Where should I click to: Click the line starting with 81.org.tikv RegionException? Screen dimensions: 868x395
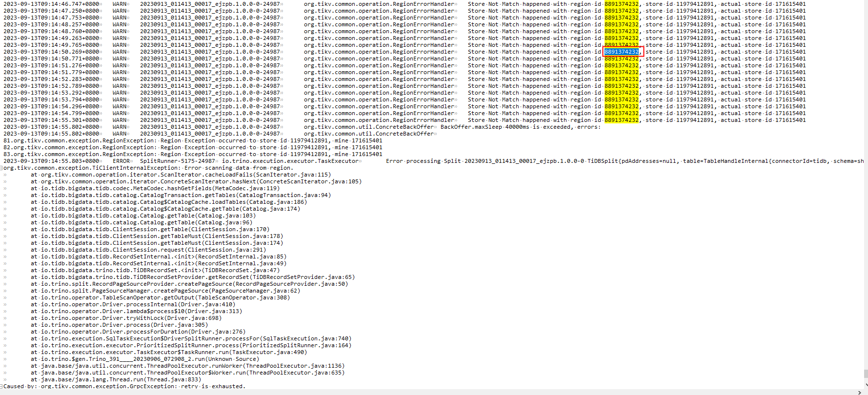point(193,140)
